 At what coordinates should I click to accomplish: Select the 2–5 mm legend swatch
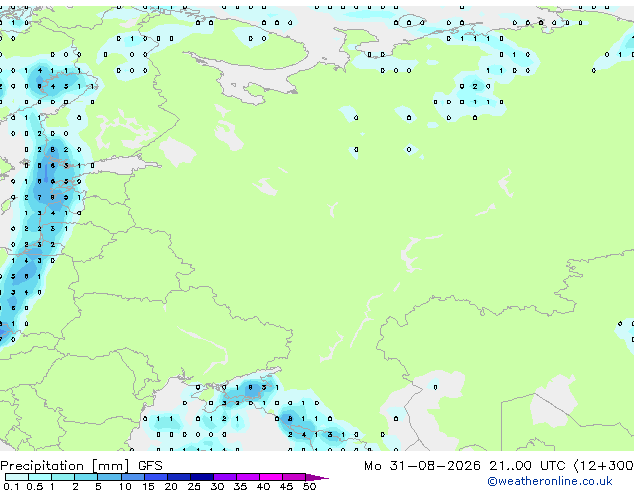point(86,477)
